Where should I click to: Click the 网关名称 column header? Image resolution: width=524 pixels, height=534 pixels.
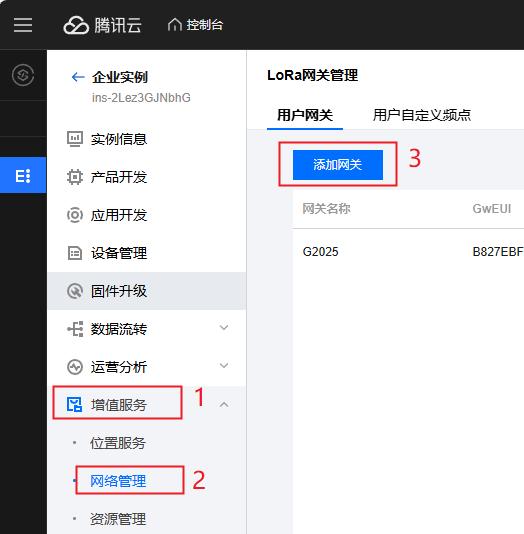pos(327,208)
